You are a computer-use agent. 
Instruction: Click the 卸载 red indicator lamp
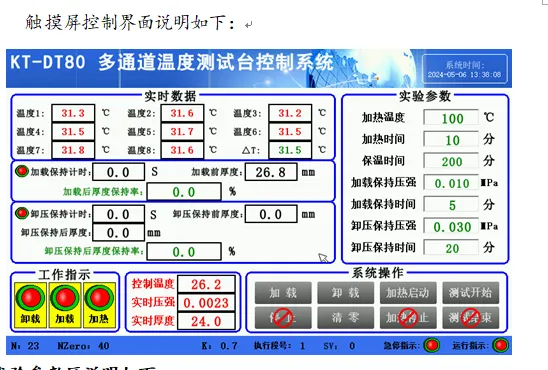click(30, 298)
